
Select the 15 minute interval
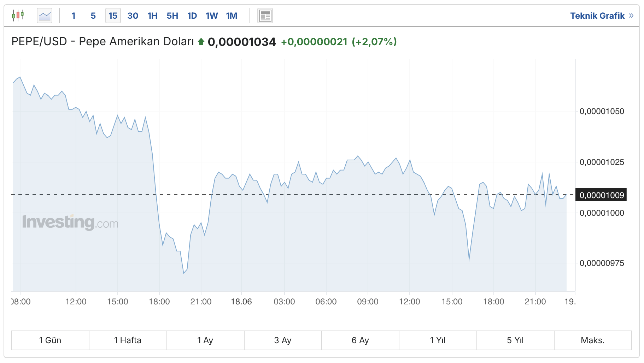coord(113,16)
